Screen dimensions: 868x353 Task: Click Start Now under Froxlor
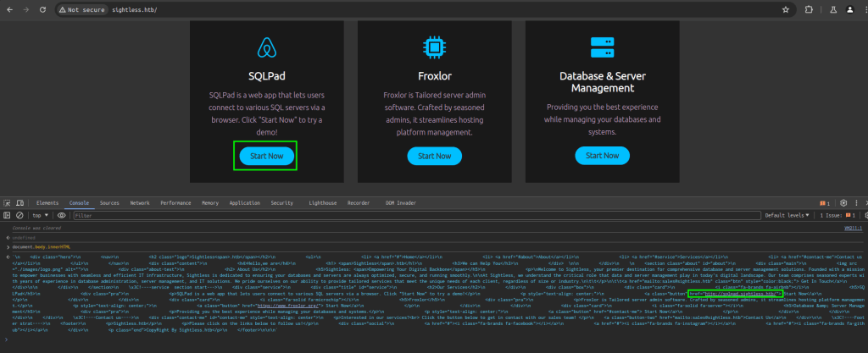(x=434, y=156)
